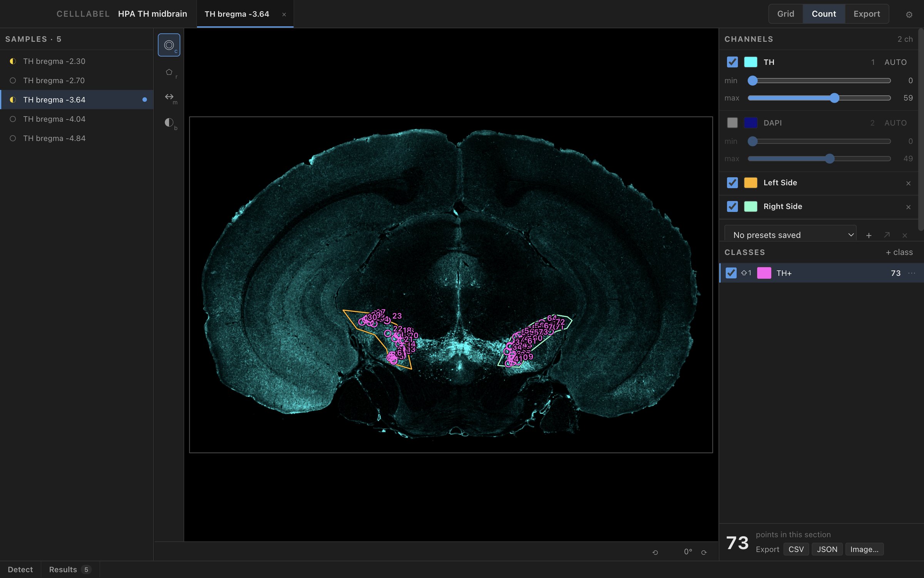
Task: Export points as JSON
Action: point(827,549)
